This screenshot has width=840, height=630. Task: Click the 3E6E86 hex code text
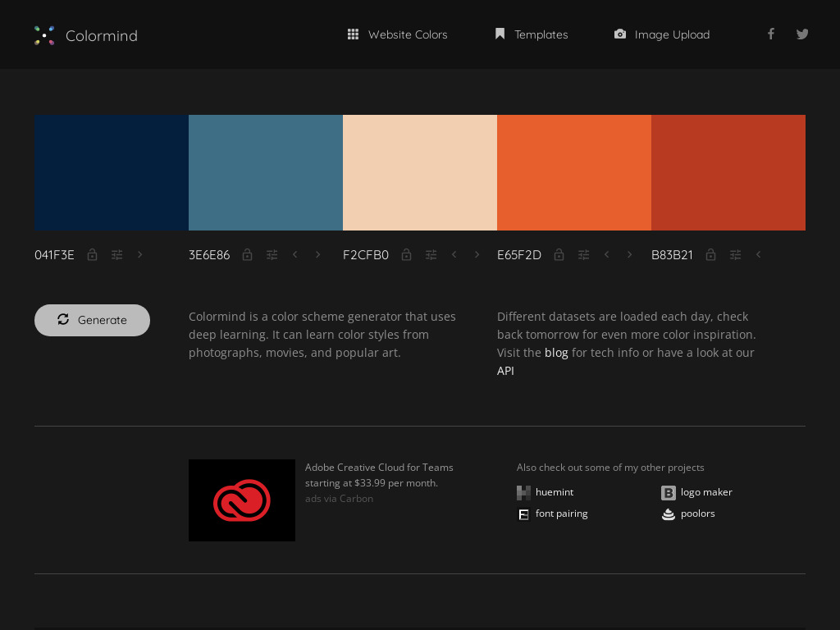pyautogui.click(x=209, y=255)
